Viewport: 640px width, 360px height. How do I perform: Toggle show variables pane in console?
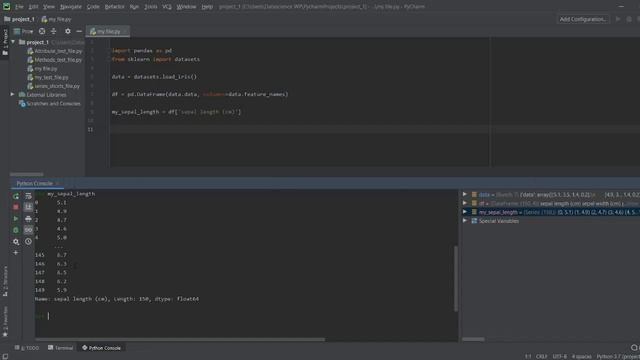click(x=28, y=230)
